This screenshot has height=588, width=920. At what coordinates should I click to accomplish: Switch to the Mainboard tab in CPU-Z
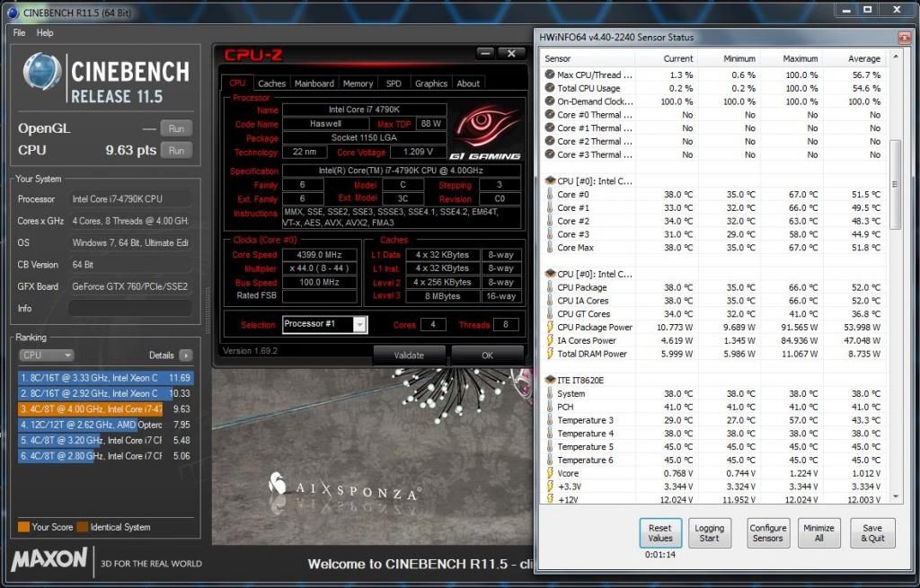[314, 83]
